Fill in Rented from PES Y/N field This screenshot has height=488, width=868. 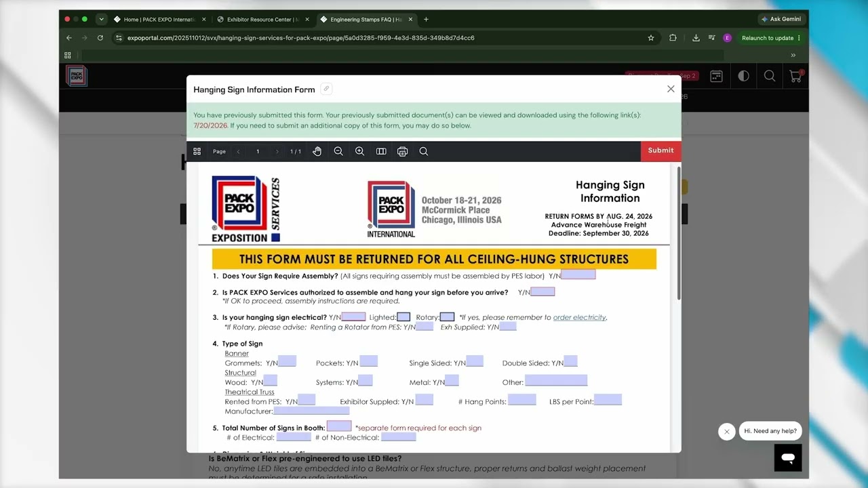click(x=307, y=400)
